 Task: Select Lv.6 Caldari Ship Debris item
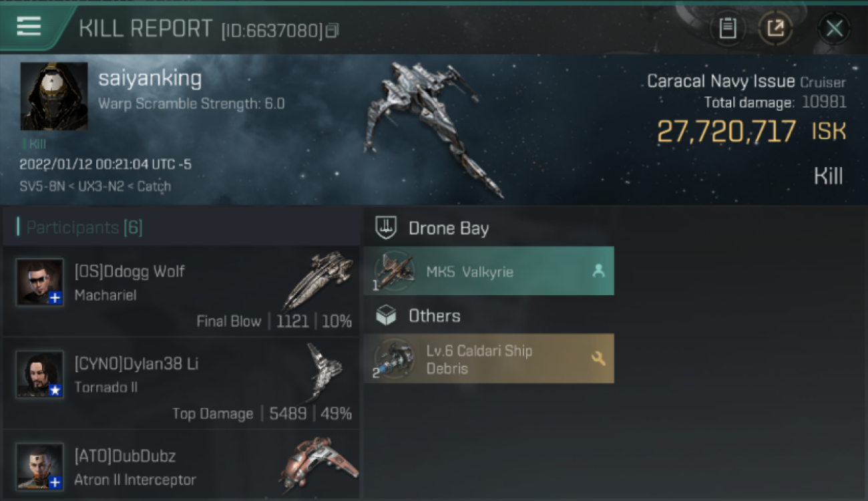pos(489,359)
